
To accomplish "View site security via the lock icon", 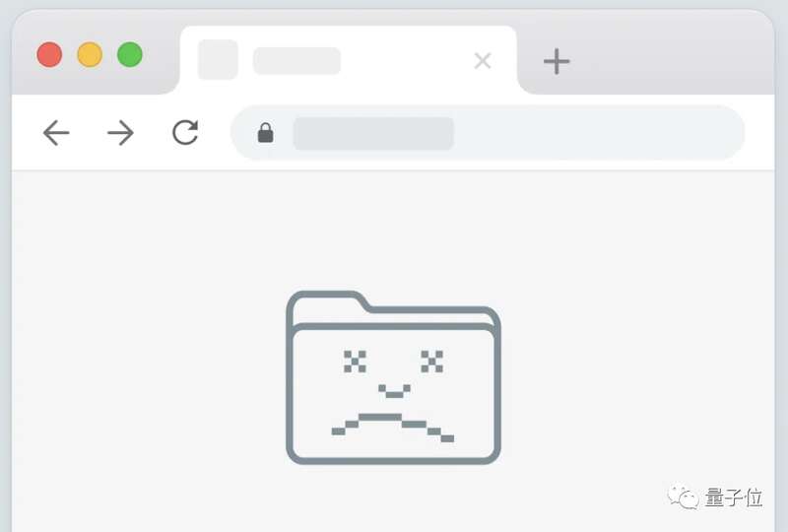I will (265, 133).
